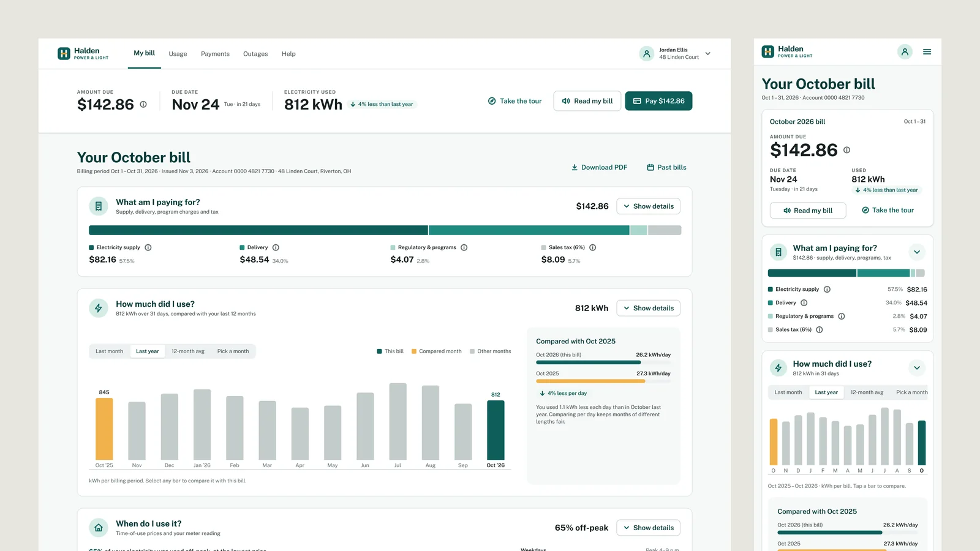The width and height of the screenshot is (980, 551).
Task: Expand Show details for What am I paying for
Action: (x=648, y=206)
